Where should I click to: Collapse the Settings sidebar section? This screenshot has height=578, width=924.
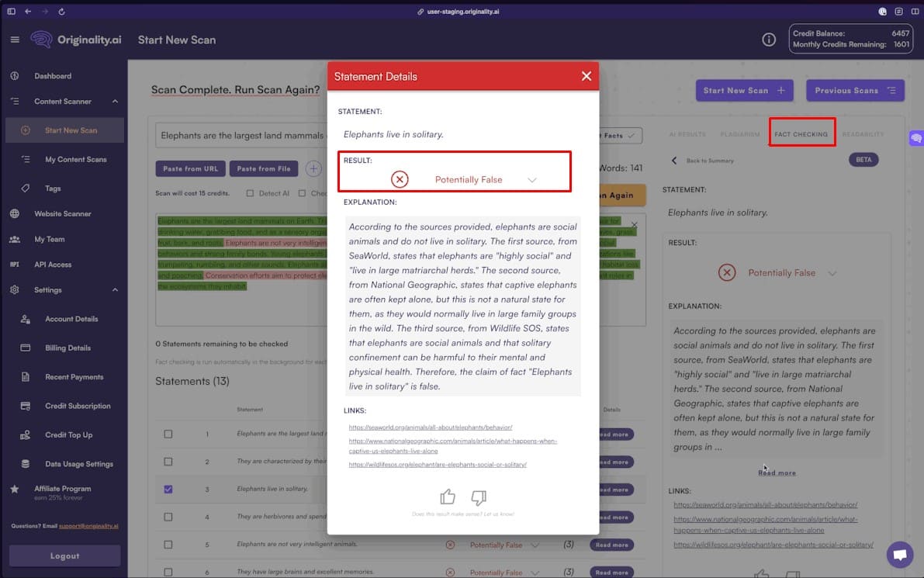pos(115,290)
